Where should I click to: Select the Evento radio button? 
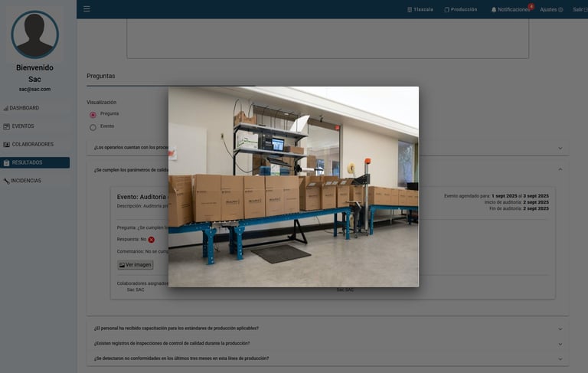click(x=93, y=127)
